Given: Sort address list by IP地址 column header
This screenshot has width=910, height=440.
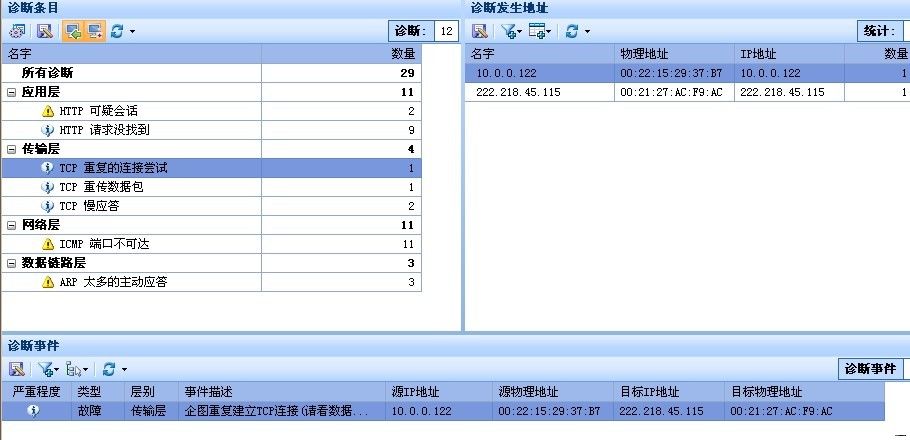Looking at the screenshot, I should pyautogui.click(x=789, y=54).
